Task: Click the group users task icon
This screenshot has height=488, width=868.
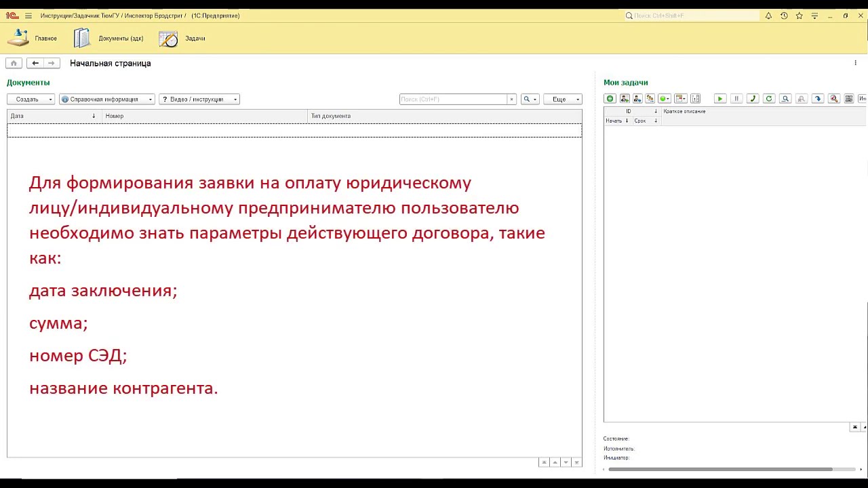Action: pyautogui.click(x=650, y=99)
